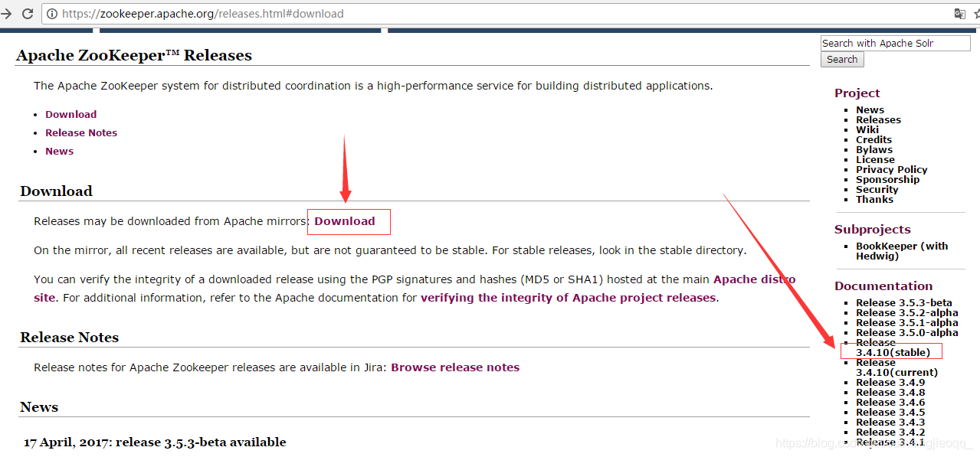Open Wiki in Project sidebar
980x457 pixels.
[867, 130]
